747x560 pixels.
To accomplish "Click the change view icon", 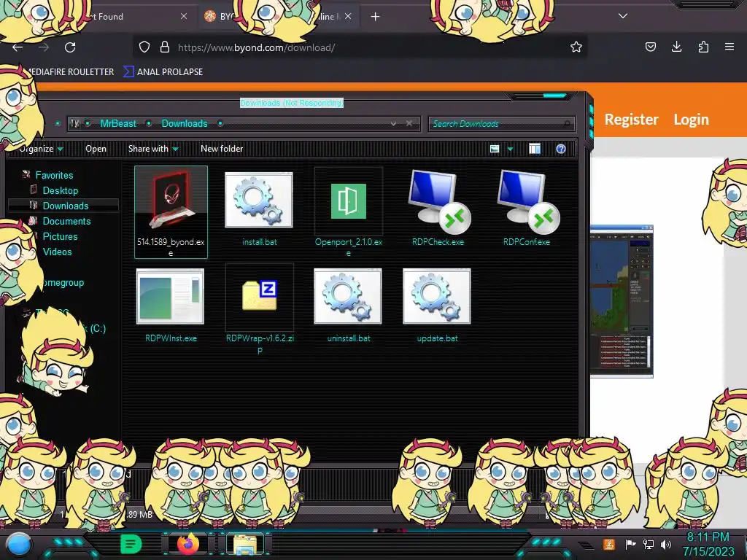I will click(495, 149).
